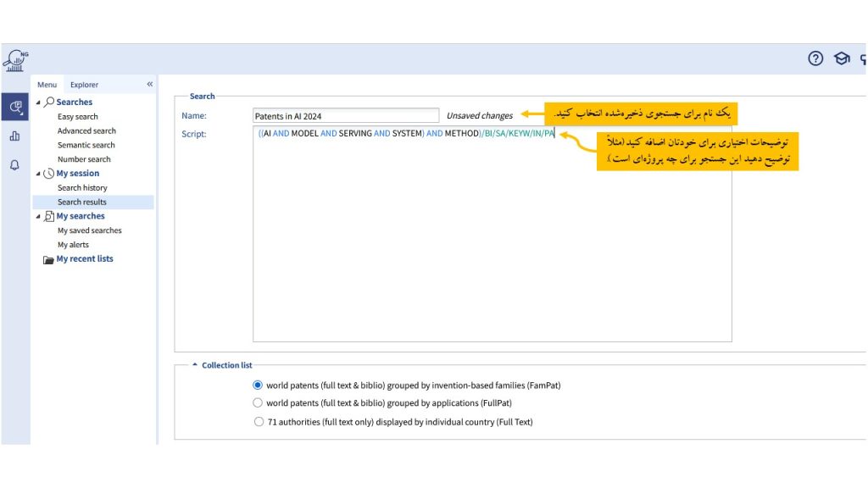Image resolution: width=868 pixels, height=488 pixels.
Task: Open Semantic search
Action: click(86, 145)
